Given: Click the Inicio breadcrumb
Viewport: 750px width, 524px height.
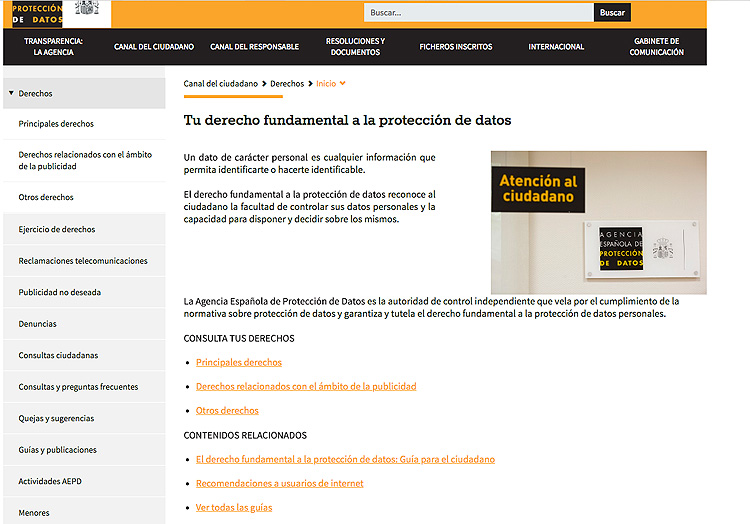Looking at the screenshot, I should pyautogui.click(x=326, y=84).
